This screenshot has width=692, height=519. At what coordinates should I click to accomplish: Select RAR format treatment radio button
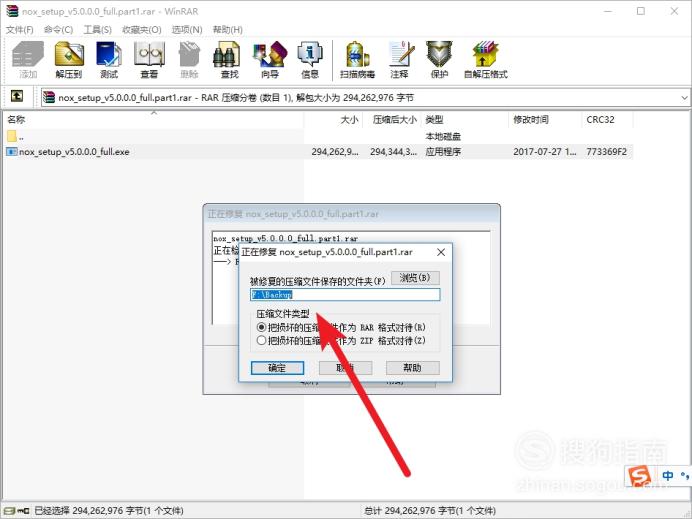pyautogui.click(x=261, y=327)
